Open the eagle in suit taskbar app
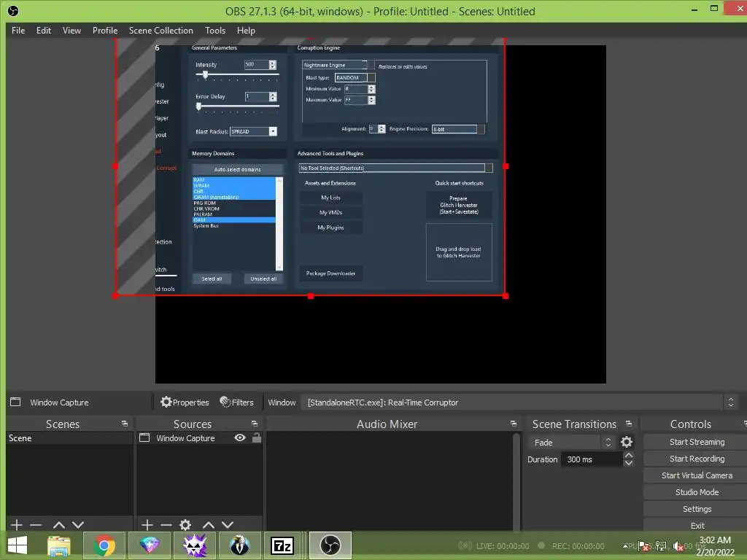Viewport: 747px width, 560px height. coord(239,545)
